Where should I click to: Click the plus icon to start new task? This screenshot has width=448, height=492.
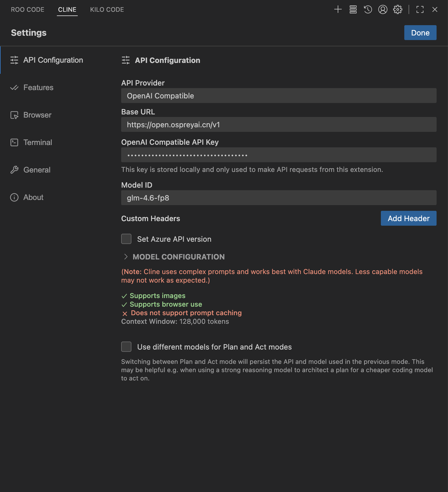[338, 10]
